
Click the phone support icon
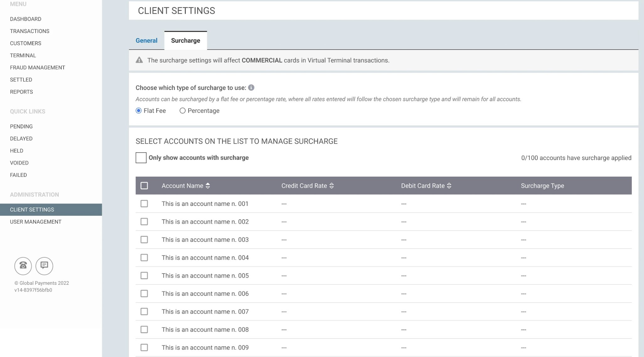pyautogui.click(x=23, y=266)
